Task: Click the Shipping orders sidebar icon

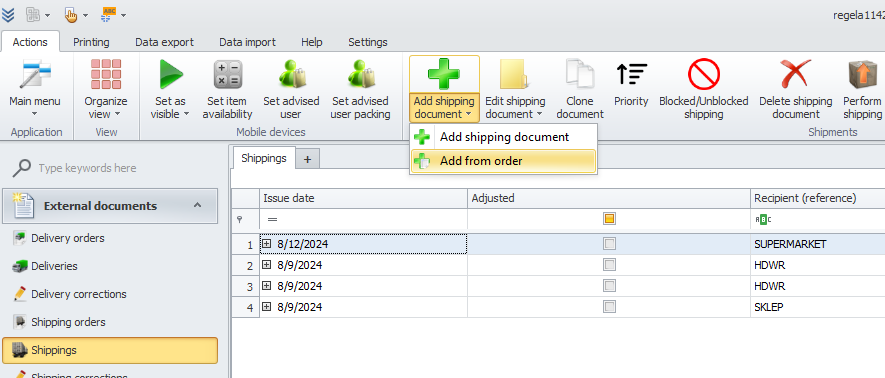Action: pyautogui.click(x=20, y=322)
